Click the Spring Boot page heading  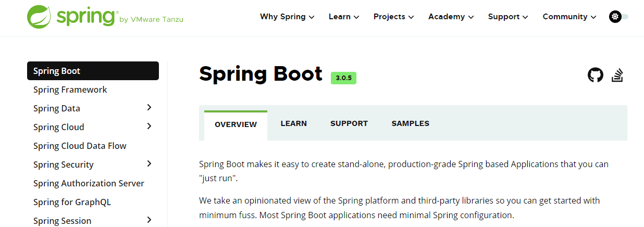[x=261, y=74]
